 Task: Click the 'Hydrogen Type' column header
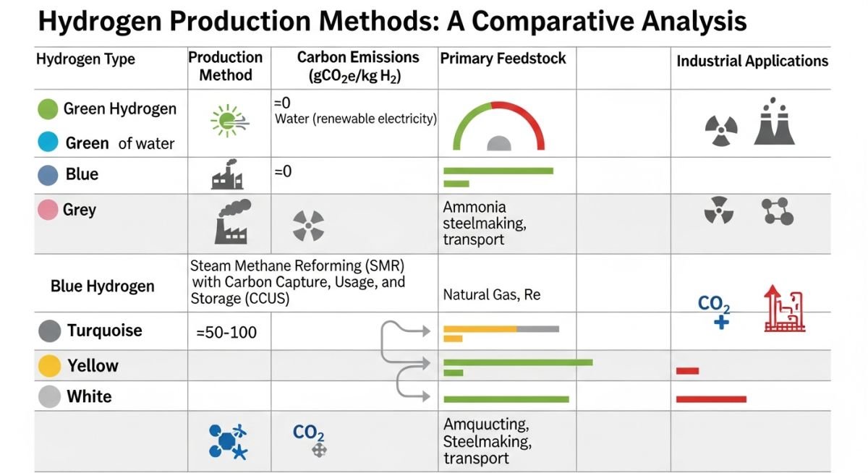pos(85,59)
